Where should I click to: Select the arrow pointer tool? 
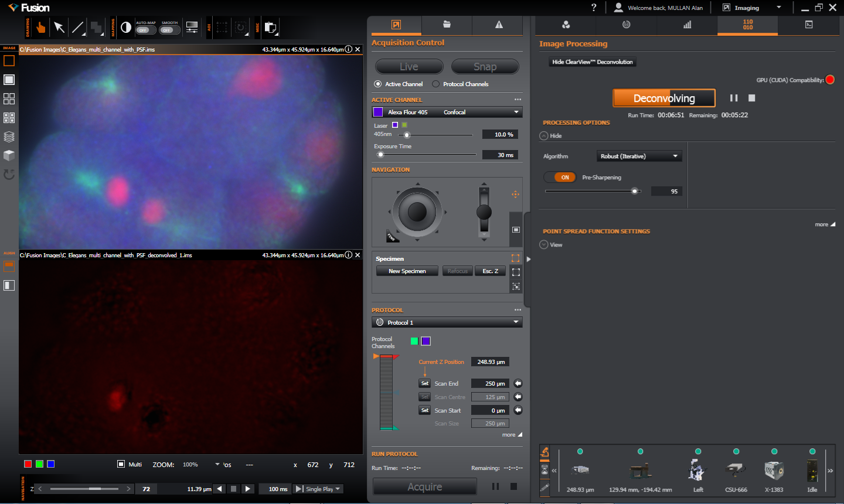pos(59,28)
